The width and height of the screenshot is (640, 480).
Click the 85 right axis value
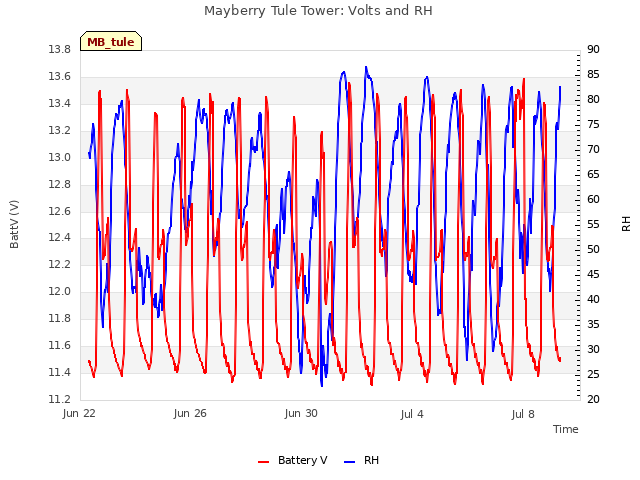[593, 74]
